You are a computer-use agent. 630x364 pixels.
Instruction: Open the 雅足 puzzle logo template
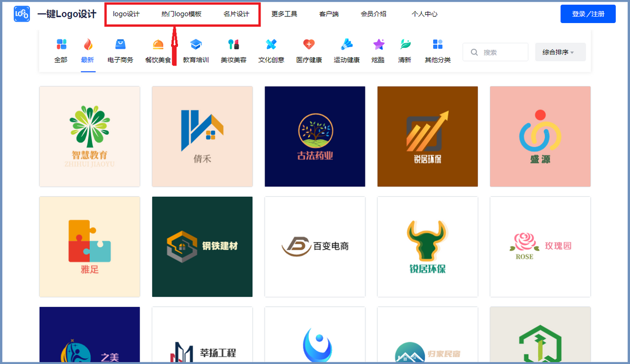[x=90, y=247]
